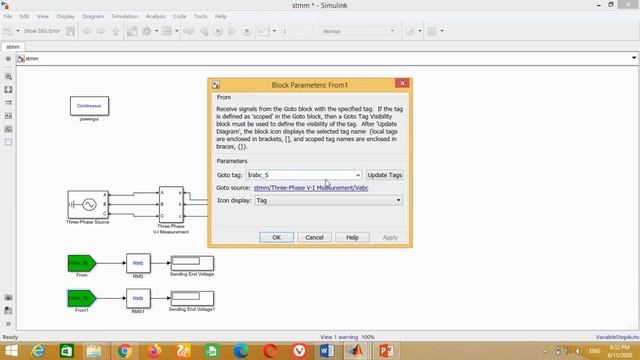Click Help in Block Parameters dialog
Screen dimensions: 640x360
tap(352, 237)
